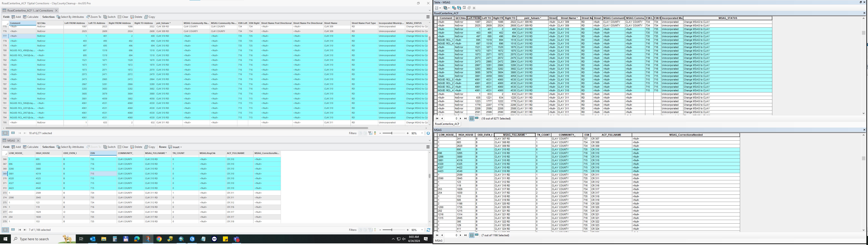Image resolution: width=868 pixels, height=245 pixels.
Task: Jump to first row of Pro MSAG table
Action: coord(20,230)
